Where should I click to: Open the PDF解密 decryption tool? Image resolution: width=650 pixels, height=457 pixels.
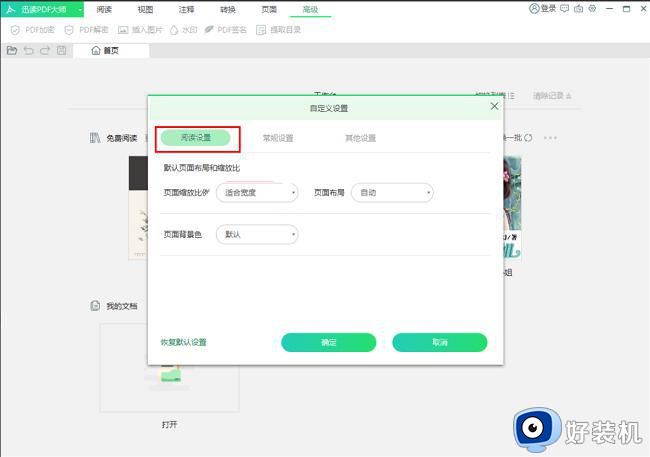click(x=86, y=30)
